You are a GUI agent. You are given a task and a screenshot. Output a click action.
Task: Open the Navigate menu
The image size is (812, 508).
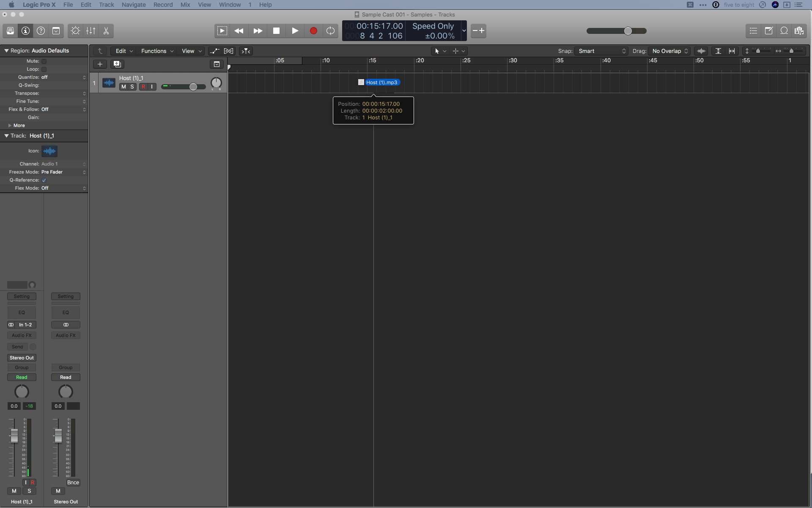pos(134,5)
